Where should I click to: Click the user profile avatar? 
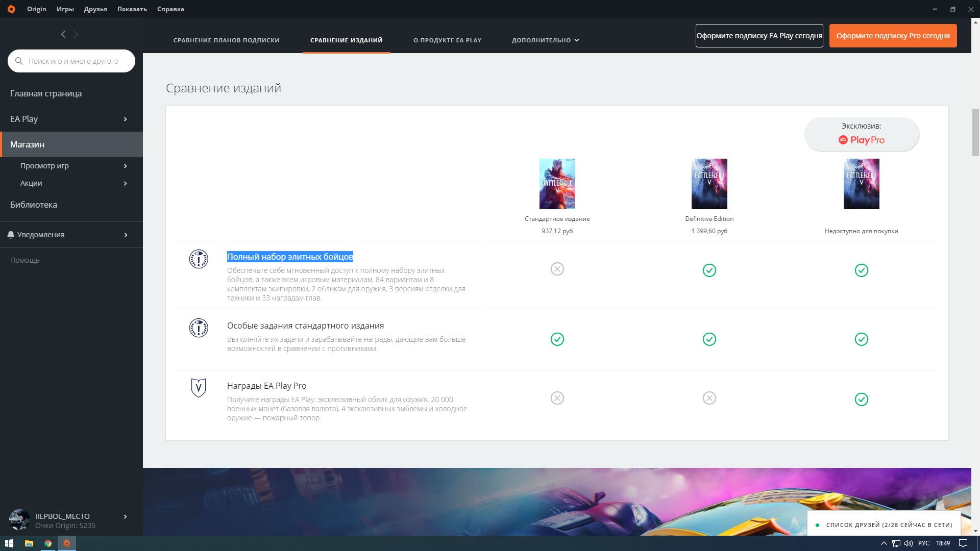pyautogui.click(x=19, y=520)
